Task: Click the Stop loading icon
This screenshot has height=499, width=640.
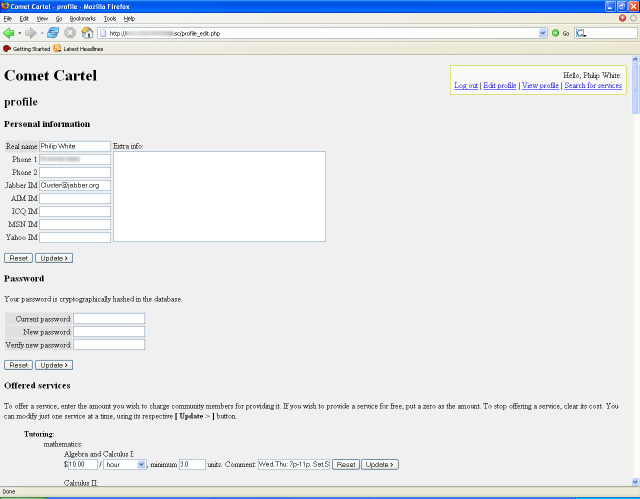Action: coord(70,33)
